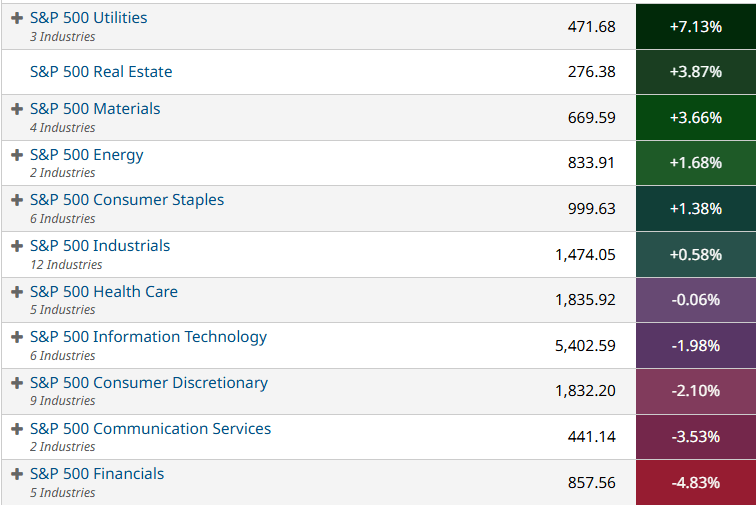Click the S&P 500 Financials name
The image size is (756, 505).
click(97, 474)
